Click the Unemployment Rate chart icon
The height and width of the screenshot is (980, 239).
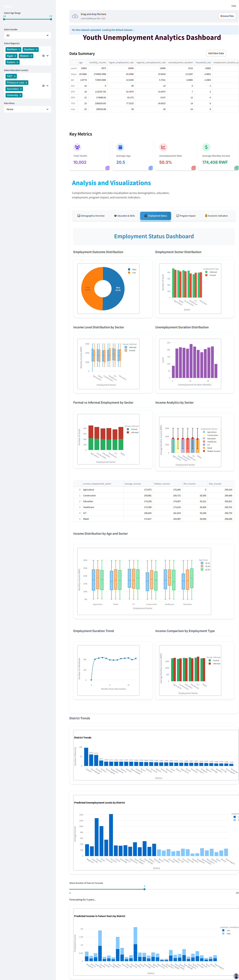(x=163, y=147)
